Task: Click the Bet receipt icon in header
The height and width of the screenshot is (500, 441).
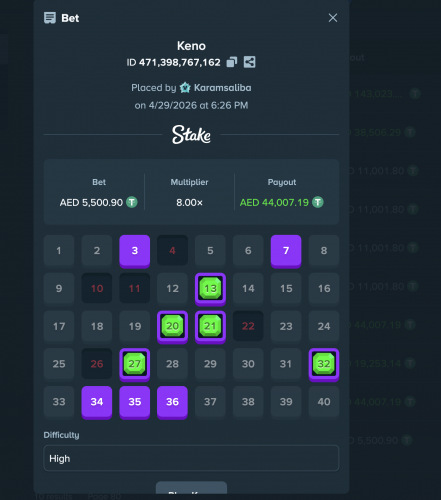Action: pos(50,18)
